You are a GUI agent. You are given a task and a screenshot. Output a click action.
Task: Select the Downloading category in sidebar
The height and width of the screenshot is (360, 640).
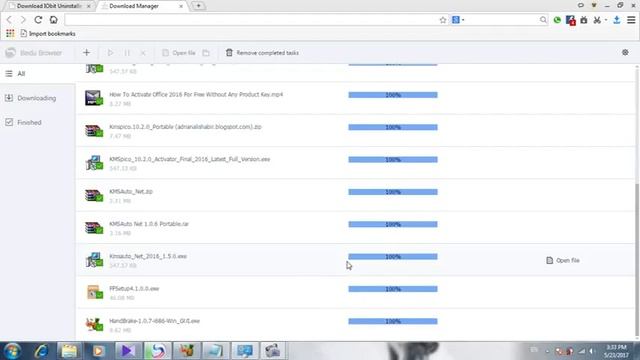(38, 98)
